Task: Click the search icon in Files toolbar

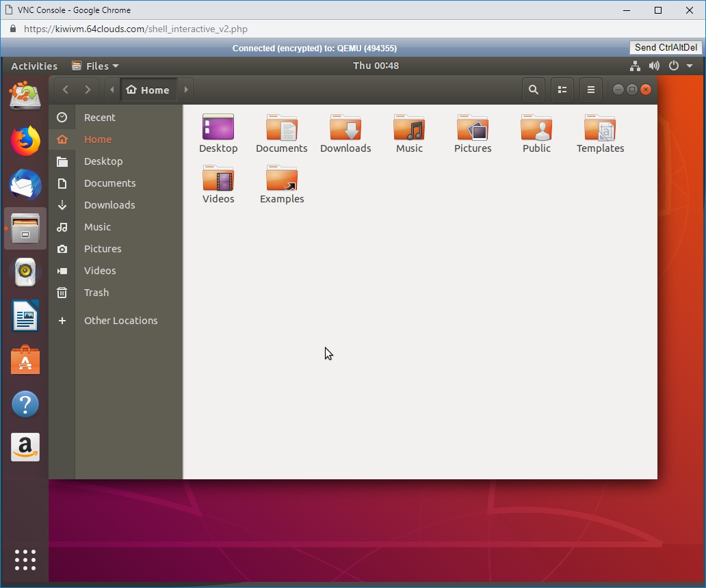Action: 534,90
